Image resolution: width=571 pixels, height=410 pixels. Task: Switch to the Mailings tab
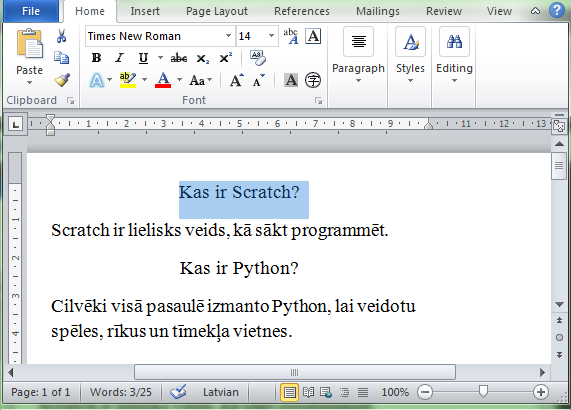378,11
